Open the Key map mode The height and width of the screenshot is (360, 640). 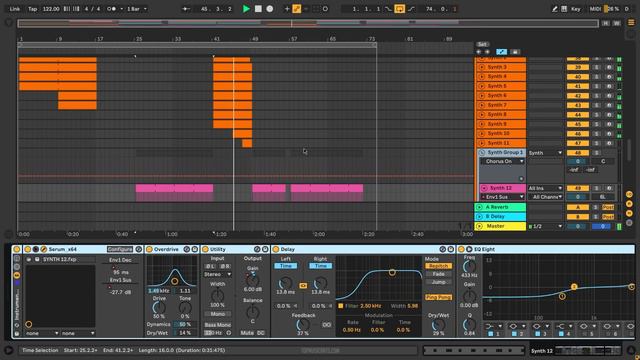(576, 9)
